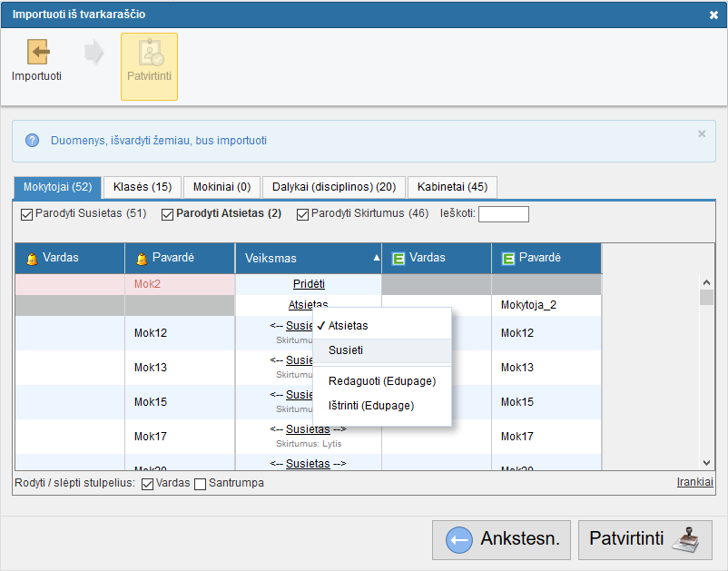Click the Importuoti toolbar icon
Image resolution: width=728 pixels, height=571 pixels.
point(37,53)
